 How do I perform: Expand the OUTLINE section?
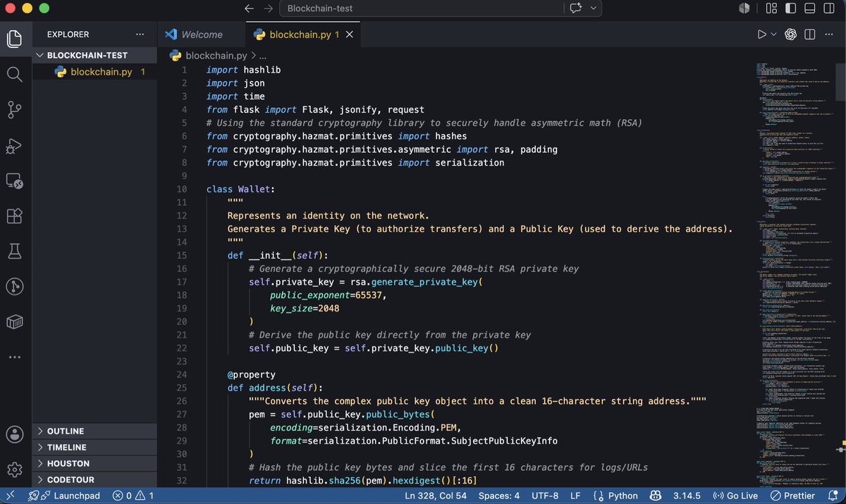tap(95, 431)
